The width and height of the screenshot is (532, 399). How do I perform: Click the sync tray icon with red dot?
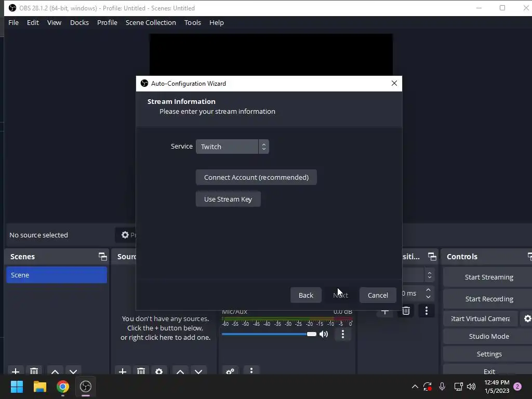[x=428, y=387]
